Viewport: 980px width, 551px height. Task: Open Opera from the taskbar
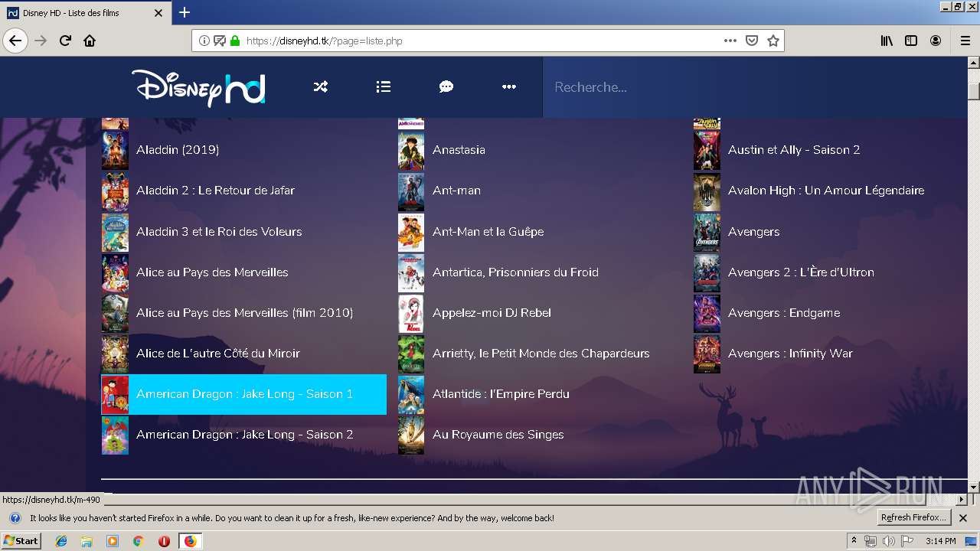coord(164,541)
